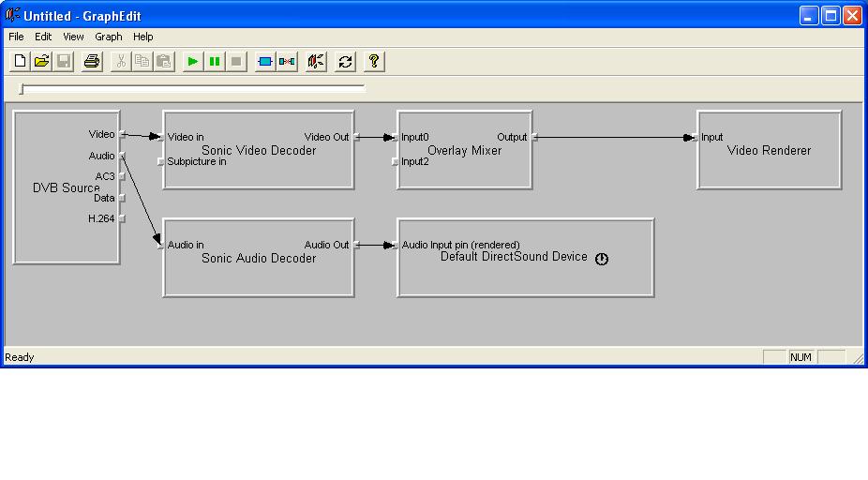Click the AC3 output pin
This screenshot has height=480, width=868.
tap(123, 176)
